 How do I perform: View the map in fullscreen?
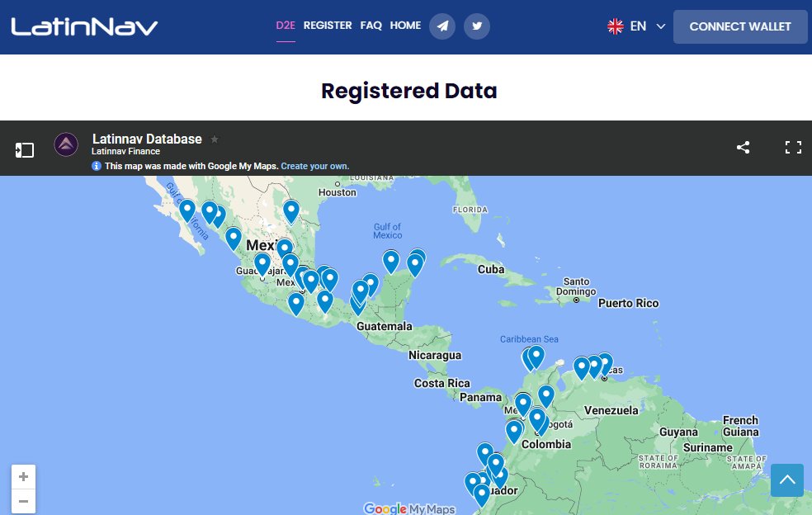pos(793,147)
